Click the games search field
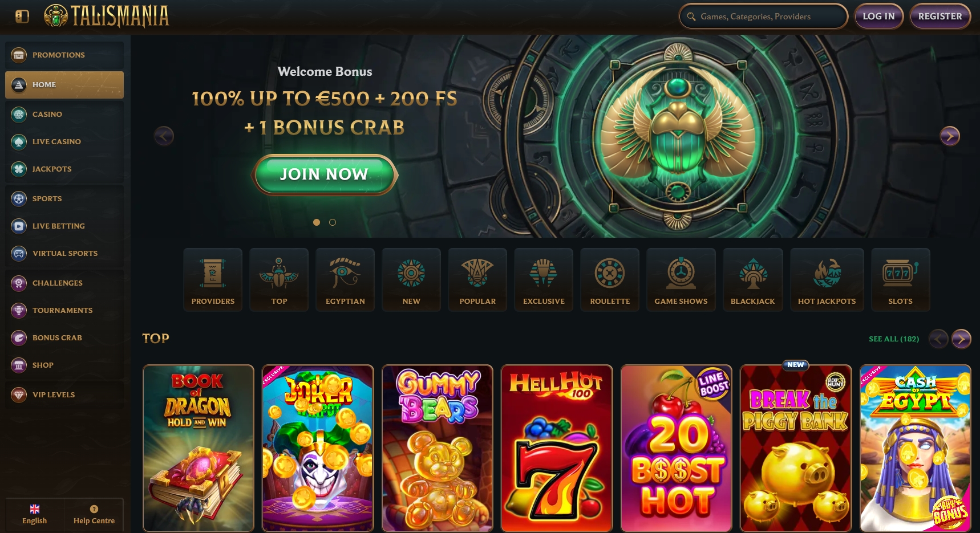 763,17
